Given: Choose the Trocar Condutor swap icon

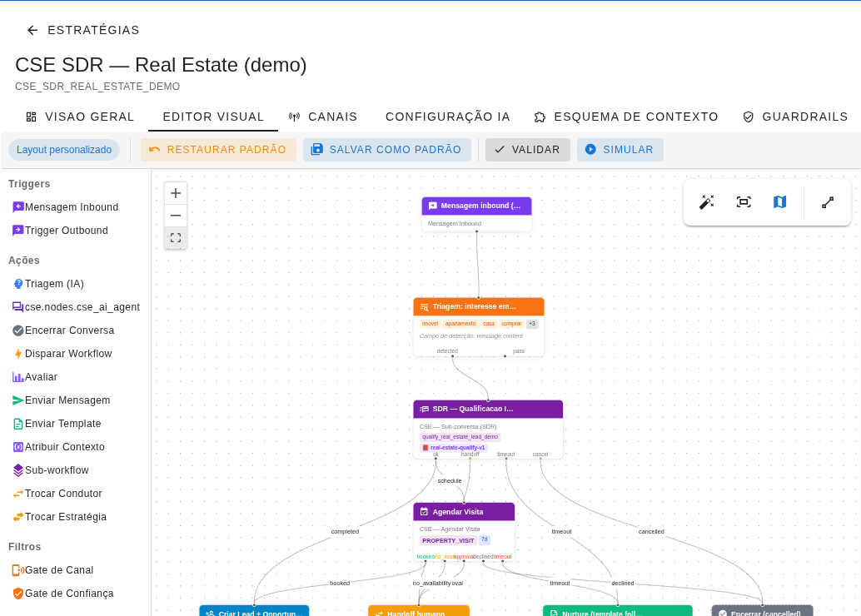Looking at the screenshot, I should pyautogui.click(x=18, y=494).
